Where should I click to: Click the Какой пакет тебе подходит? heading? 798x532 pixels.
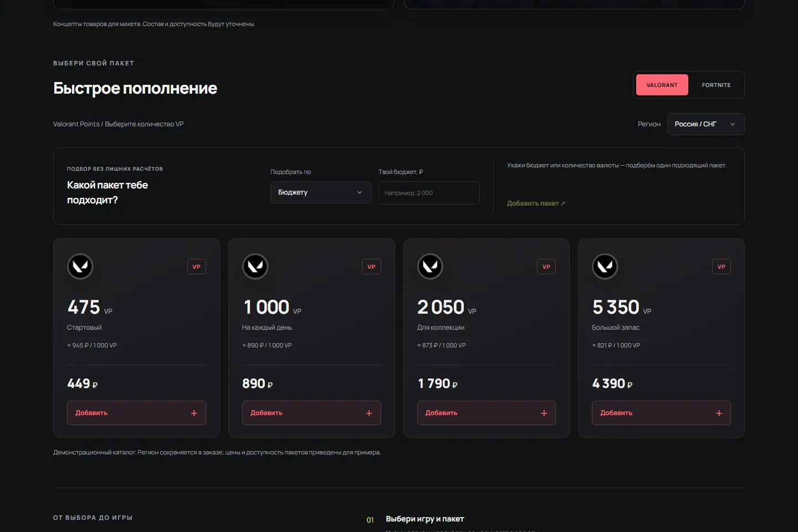[x=108, y=192]
